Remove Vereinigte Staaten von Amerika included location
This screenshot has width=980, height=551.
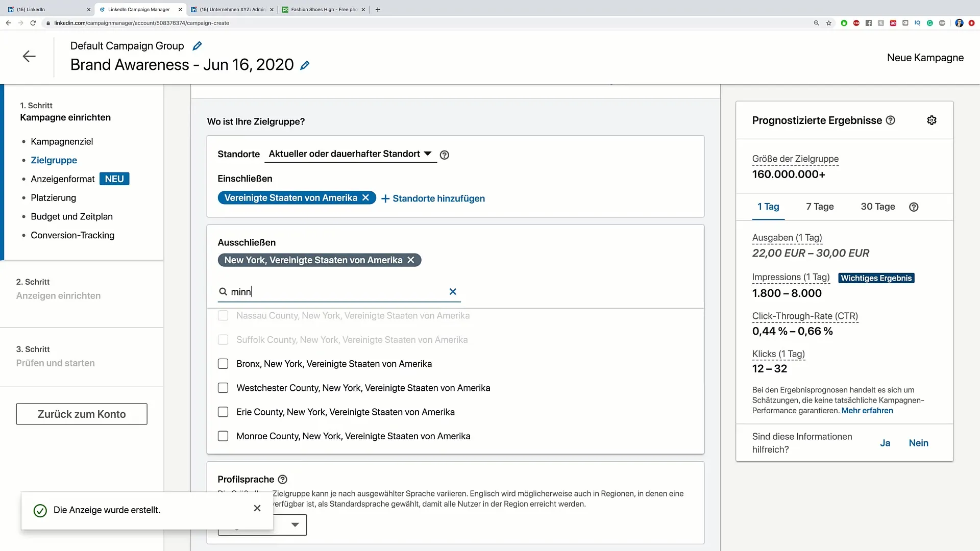point(365,198)
